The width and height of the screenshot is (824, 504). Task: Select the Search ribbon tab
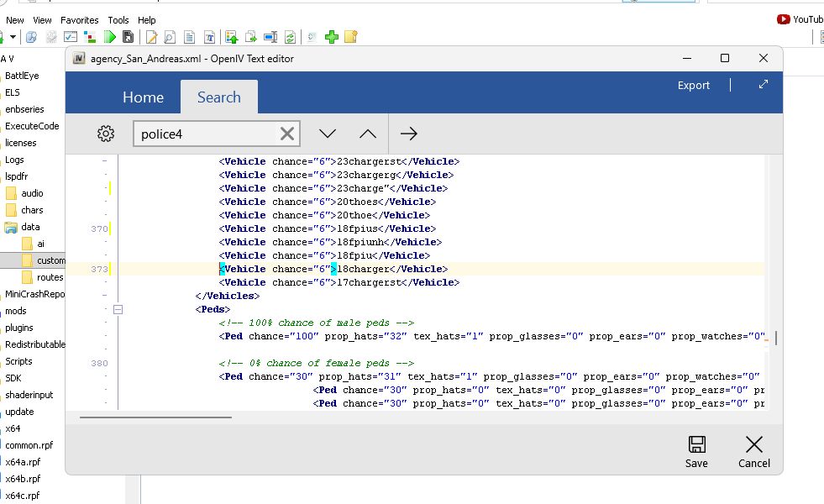(218, 97)
